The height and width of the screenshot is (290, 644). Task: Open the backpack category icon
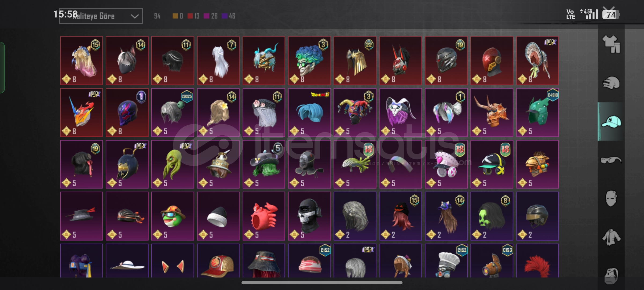point(611,276)
